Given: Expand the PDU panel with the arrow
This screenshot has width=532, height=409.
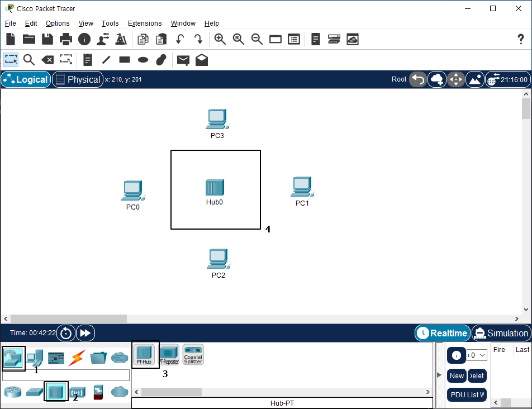Looking at the screenshot, I should tap(439, 375).
